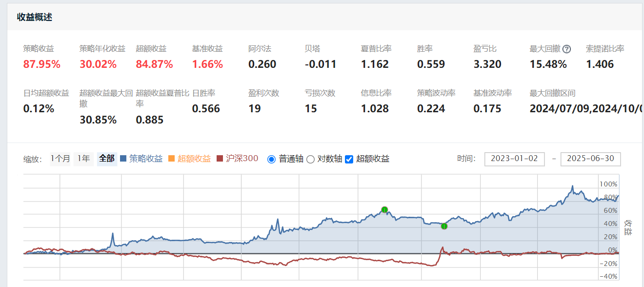This screenshot has width=644, height=287.
Task: Switch to 对数轴 radio option
Action: pos(310,159)
